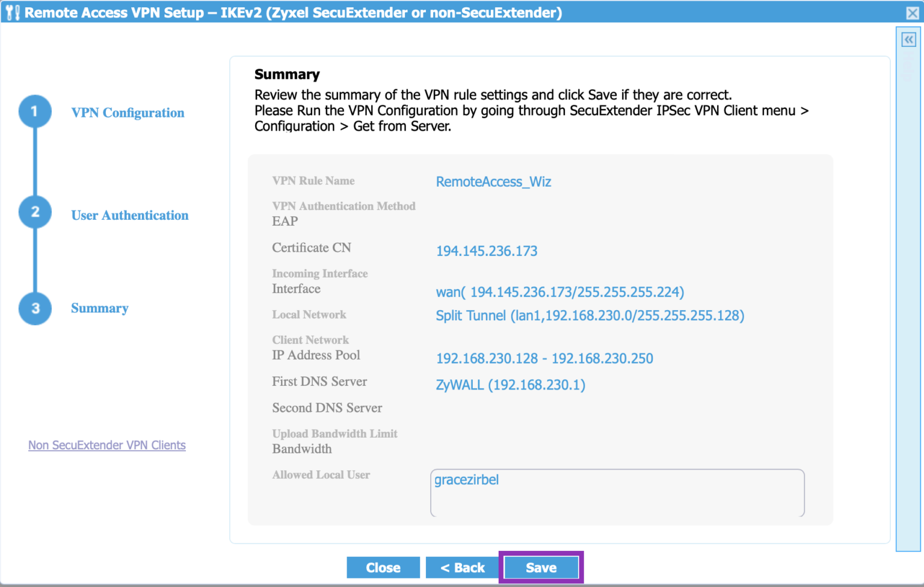Image resolution: width=924 pixels, height=587 pixels.
Task: Click inside the Allowed Local User box
Action: point(617,500)
